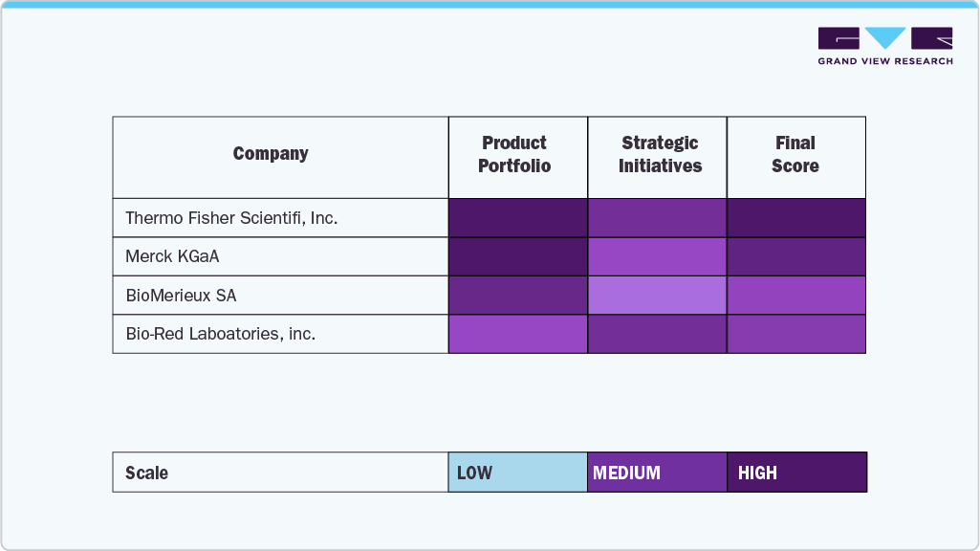Screen dimensions: 980x551
Task: Select the Product Portfolio column header
Action: (514, 154)
